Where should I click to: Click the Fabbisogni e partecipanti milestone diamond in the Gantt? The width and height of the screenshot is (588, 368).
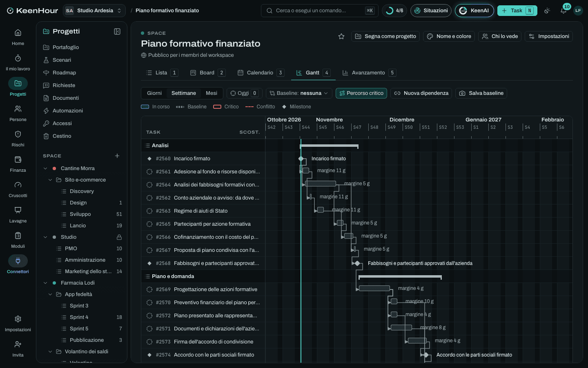click(x=357, y=263)
